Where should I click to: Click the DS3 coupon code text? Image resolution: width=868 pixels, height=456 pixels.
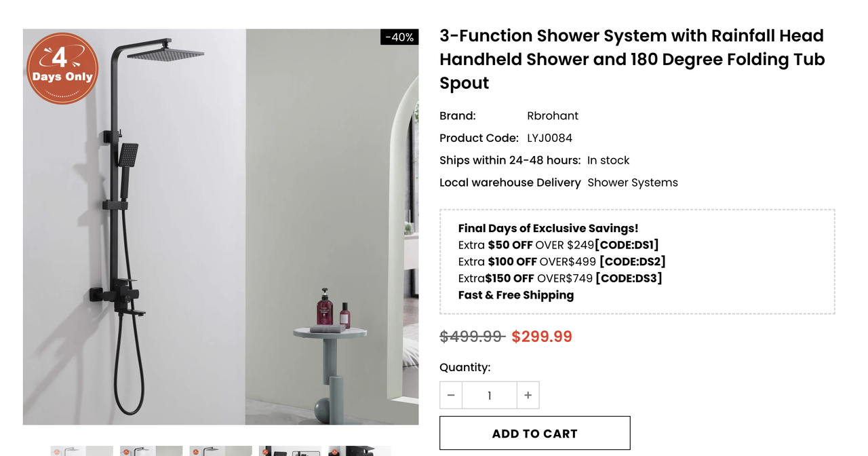[x=629, y=278]
